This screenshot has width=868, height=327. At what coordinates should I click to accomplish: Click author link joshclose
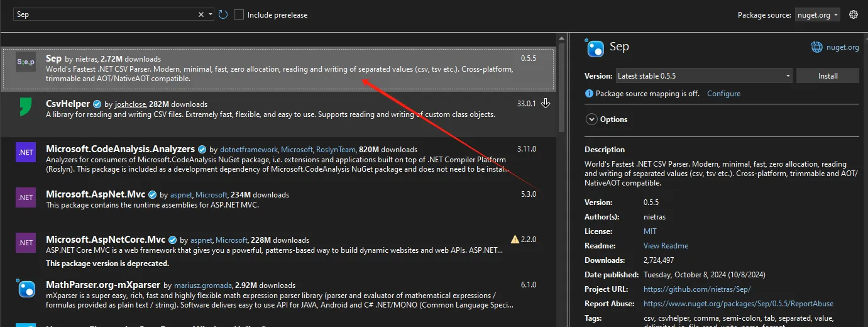pyautogui.click(x=130, y=104)
